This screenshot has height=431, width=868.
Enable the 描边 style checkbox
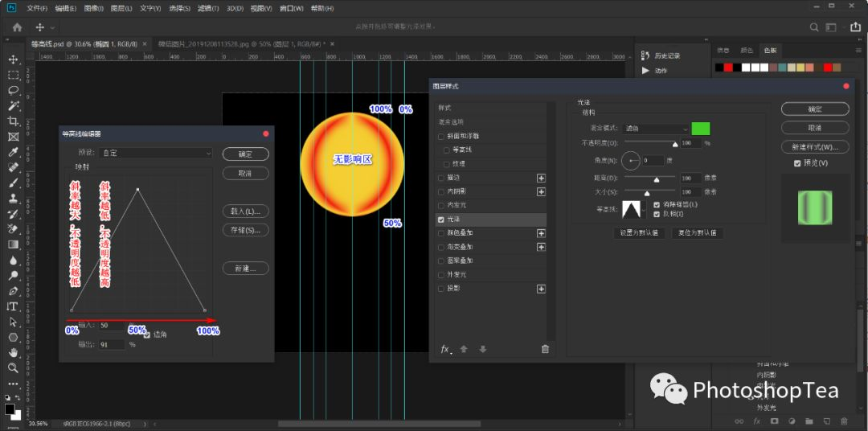[x=441, y=178]
